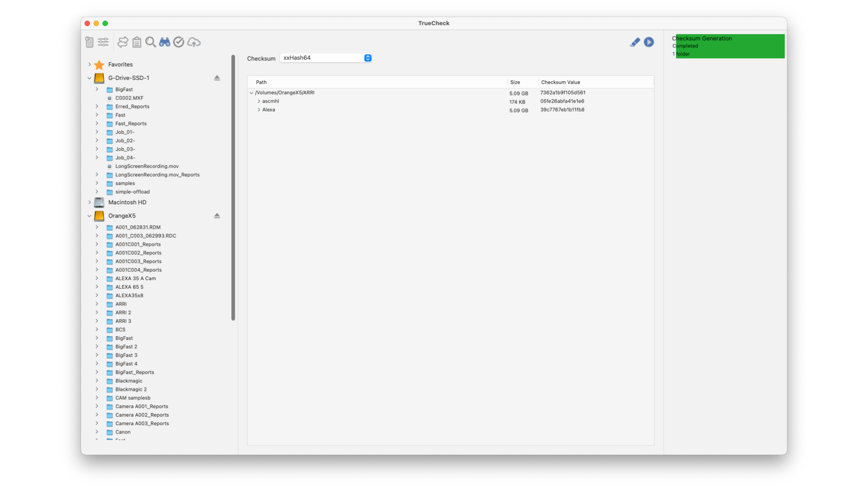Expand the Erred_Reports folder
The height and width of the screenshot is (488, 868).
[x=97, y=106]
